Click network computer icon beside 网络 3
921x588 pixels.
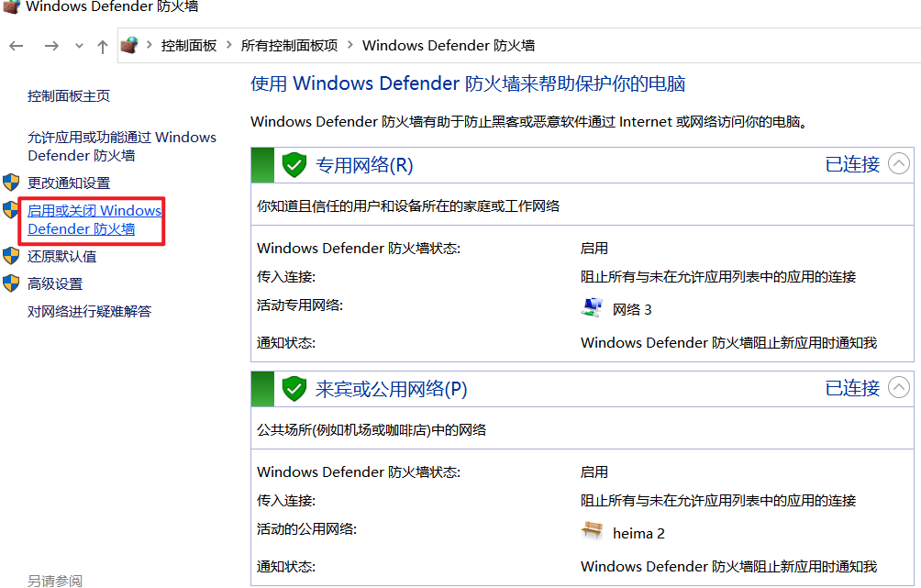coord(592,308)
